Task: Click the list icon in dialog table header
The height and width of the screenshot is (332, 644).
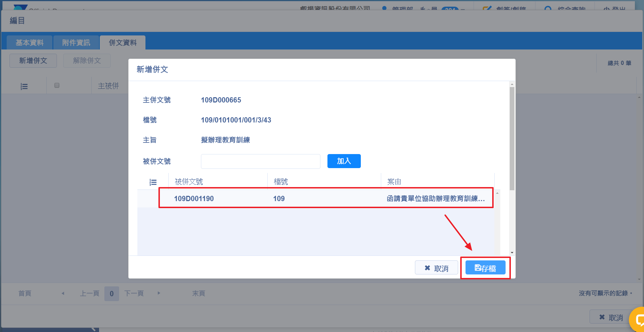Action: (153, 182)
